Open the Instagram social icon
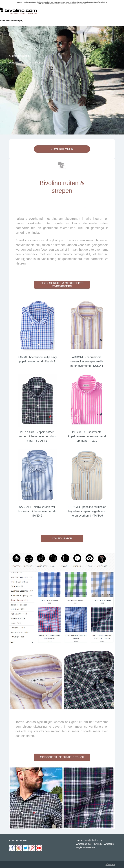 click(x=19, y=848)
